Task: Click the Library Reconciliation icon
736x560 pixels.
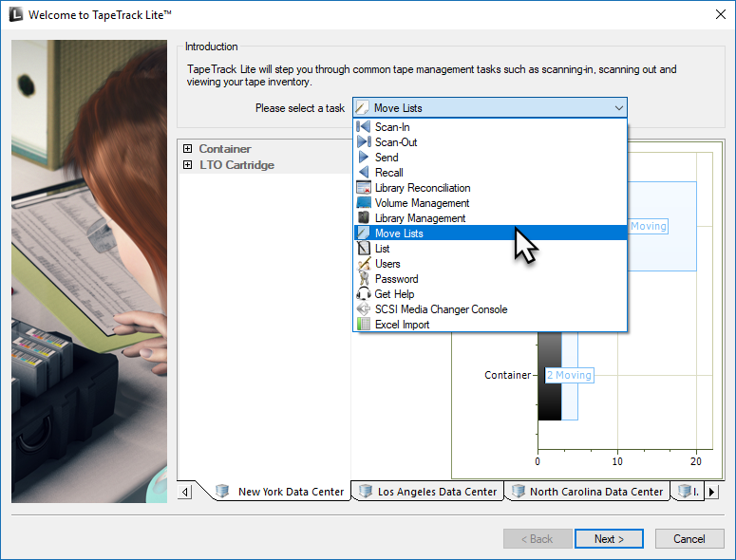Action: click(364, 188)
